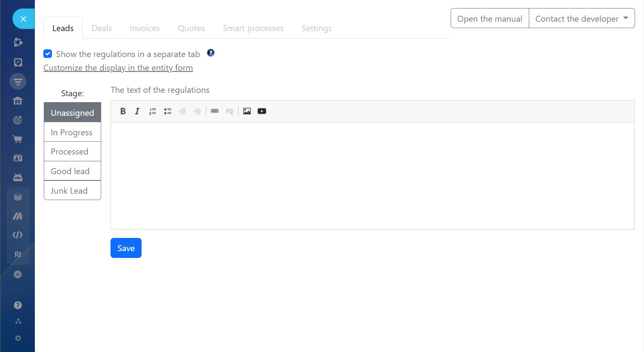This screenshot has width=644, height=352.
Task: Insert a hyperlink using the link icon
Action: (x=215, y=111)
